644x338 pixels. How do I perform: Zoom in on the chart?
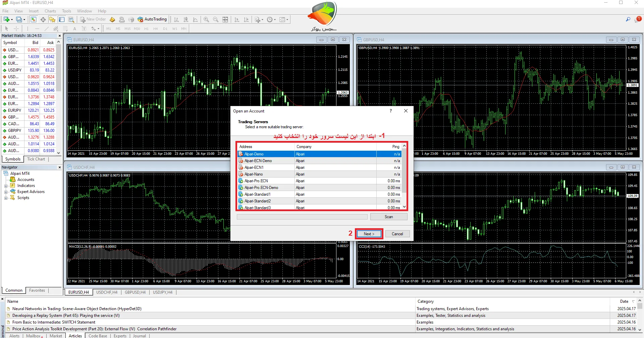point(206,19)
